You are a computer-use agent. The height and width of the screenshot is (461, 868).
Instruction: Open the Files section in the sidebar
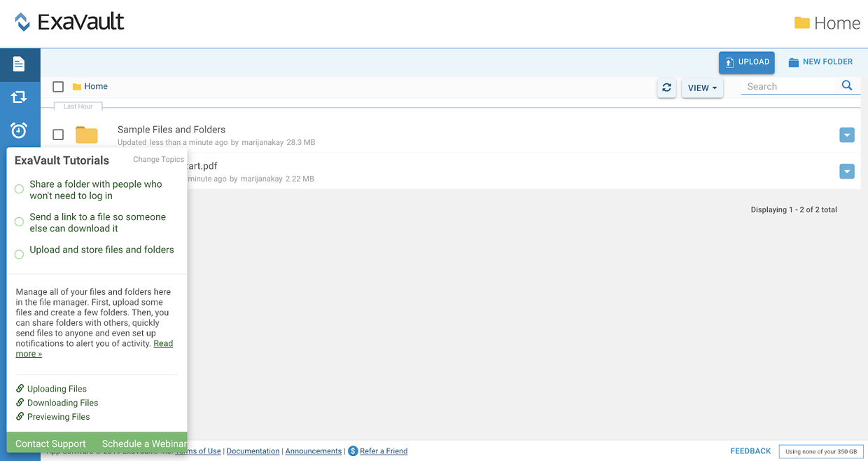pyautogui.click(x=19, y=64)
